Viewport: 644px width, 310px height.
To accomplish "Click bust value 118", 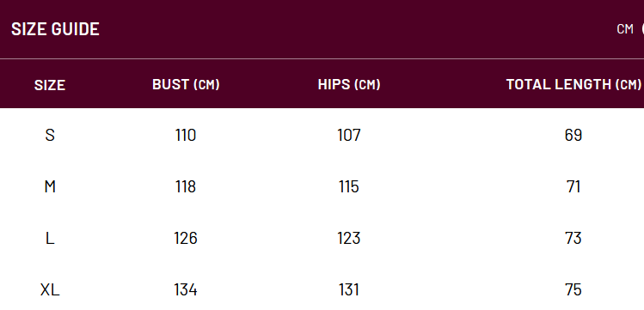I will click(186, 186).
